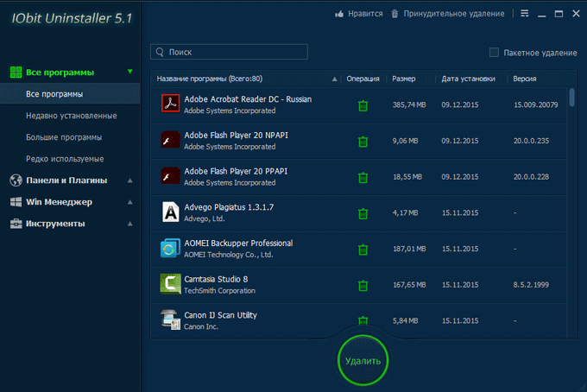Collapse the Все программы section arrow
The image size is (587, 392).
pos(129,72)
